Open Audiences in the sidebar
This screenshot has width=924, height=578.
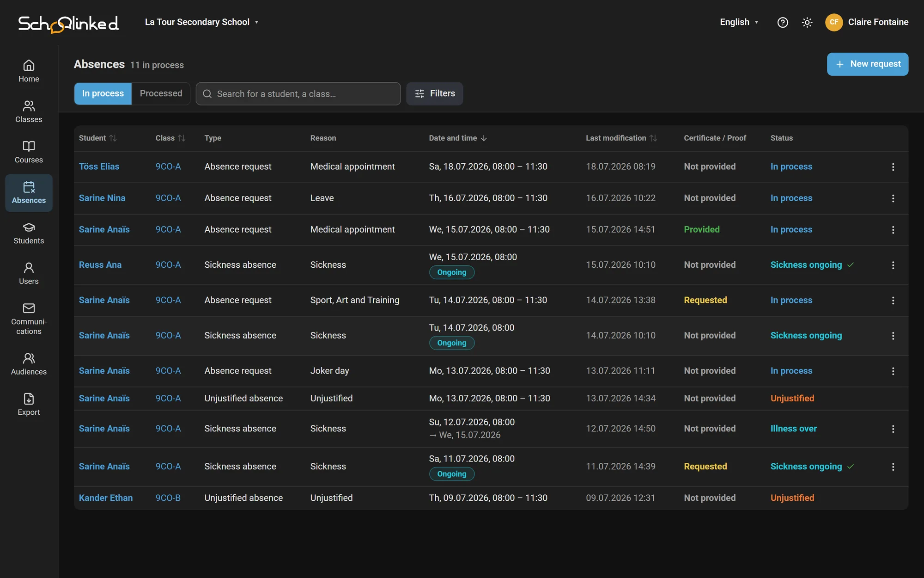click(29, 364)
